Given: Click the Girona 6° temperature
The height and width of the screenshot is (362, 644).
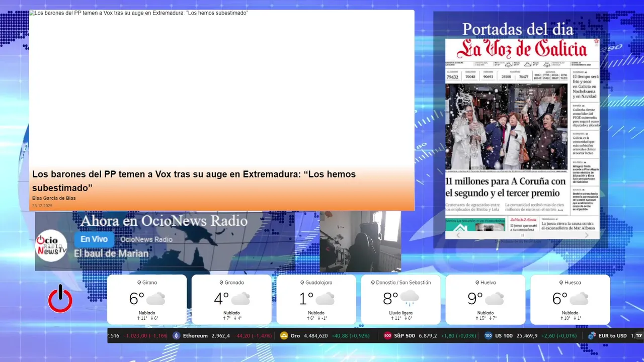Looking at the screenshot, I should (137, 299).
